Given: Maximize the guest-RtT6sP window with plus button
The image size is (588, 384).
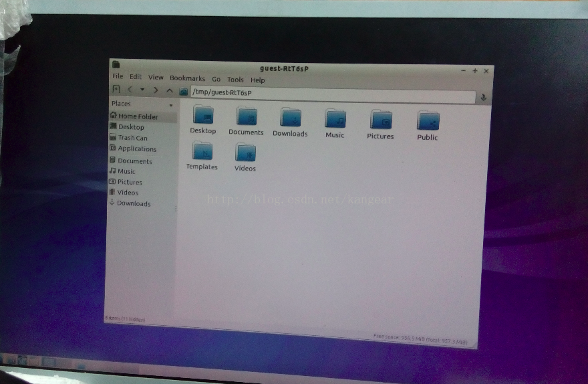Looking at the screenshot, I should click(475, 70).
